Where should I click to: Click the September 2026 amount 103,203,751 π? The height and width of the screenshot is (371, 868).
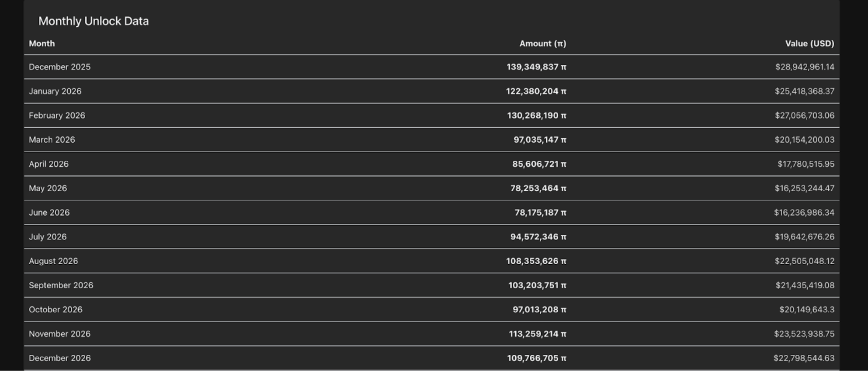pos(537,285)
